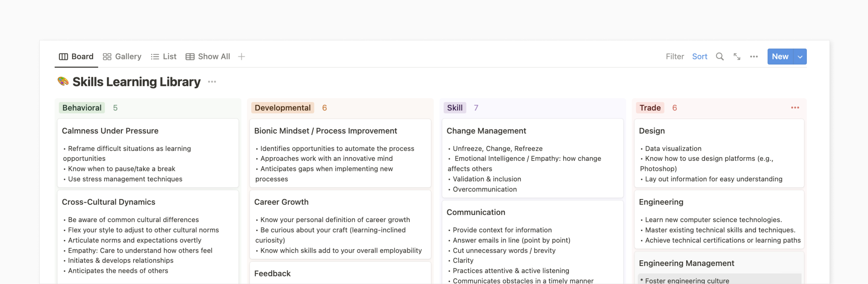Open the Calmness Under Pressure card
Screen dimensions: 868x284
(110, 131)
